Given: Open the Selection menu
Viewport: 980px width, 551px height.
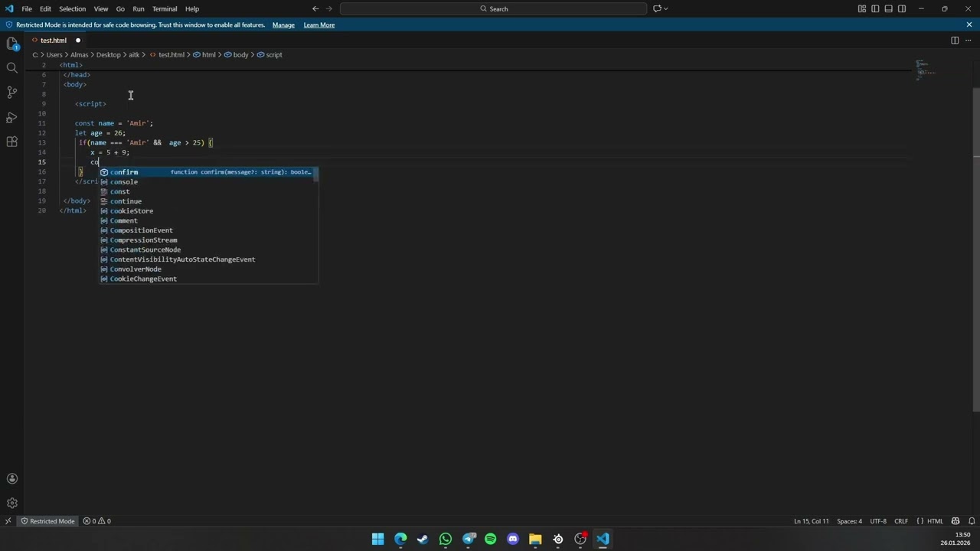Looking at the screenshot, I should 72,8.
